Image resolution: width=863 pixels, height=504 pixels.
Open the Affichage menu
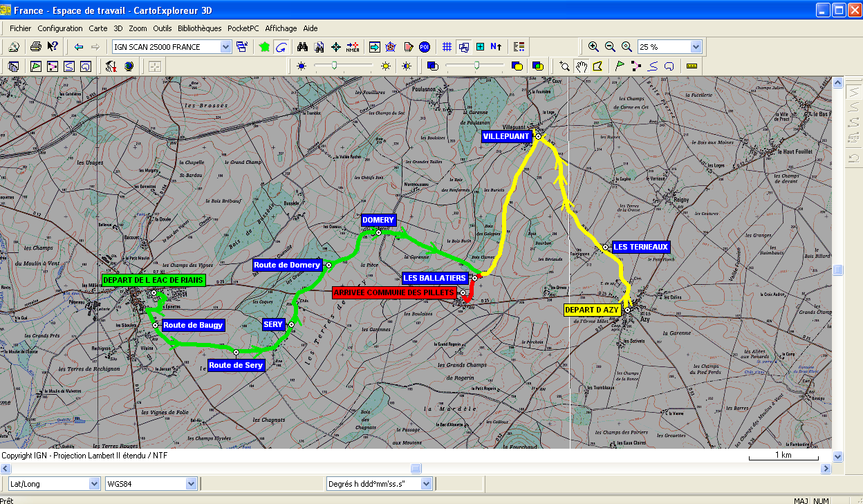(281, 28)
